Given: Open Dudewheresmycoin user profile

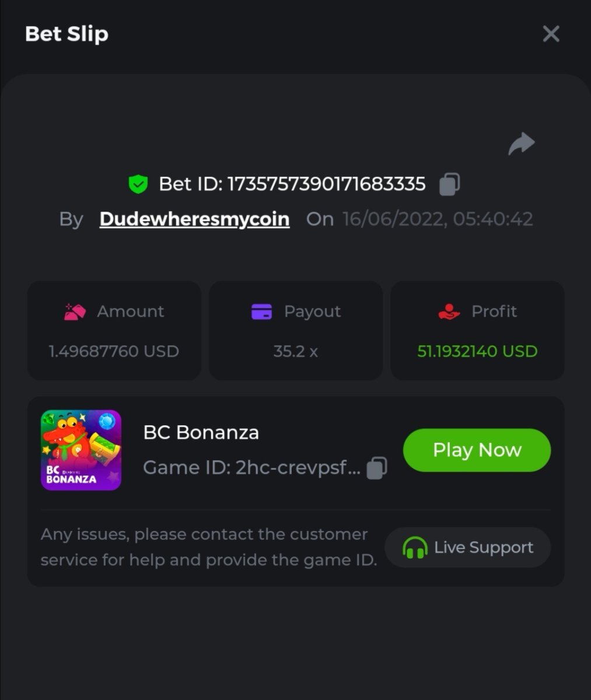Looking at the screenshot, I should pyautogui.click(x=194, y=219).
